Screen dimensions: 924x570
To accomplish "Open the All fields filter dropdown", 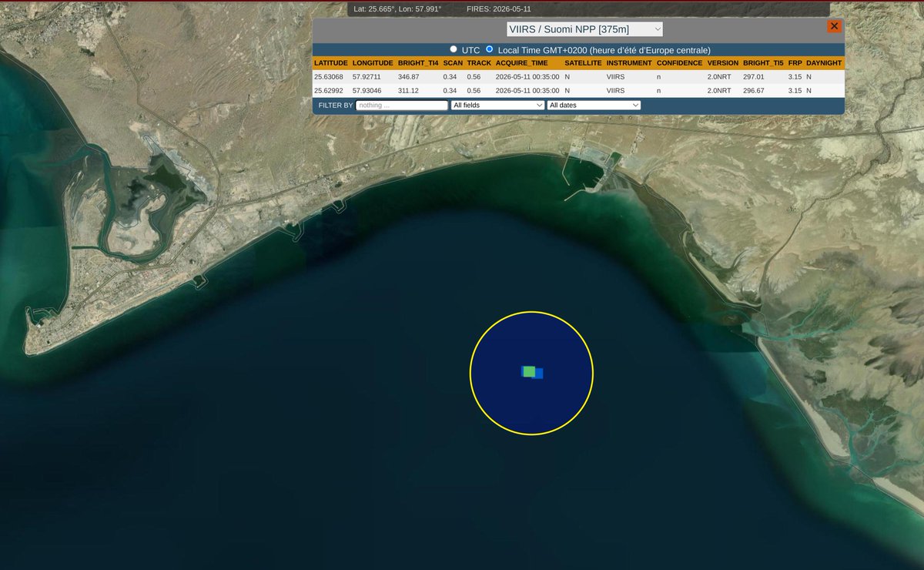I will 497,105.
